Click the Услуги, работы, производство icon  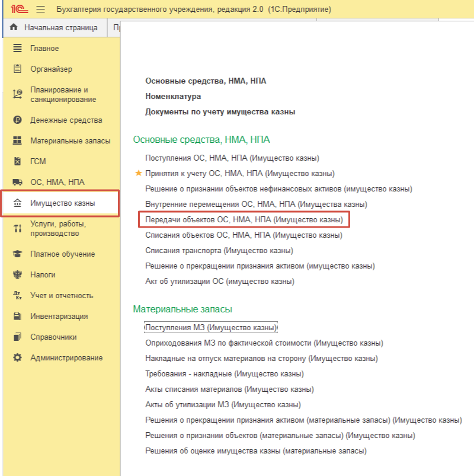(17, 228)
